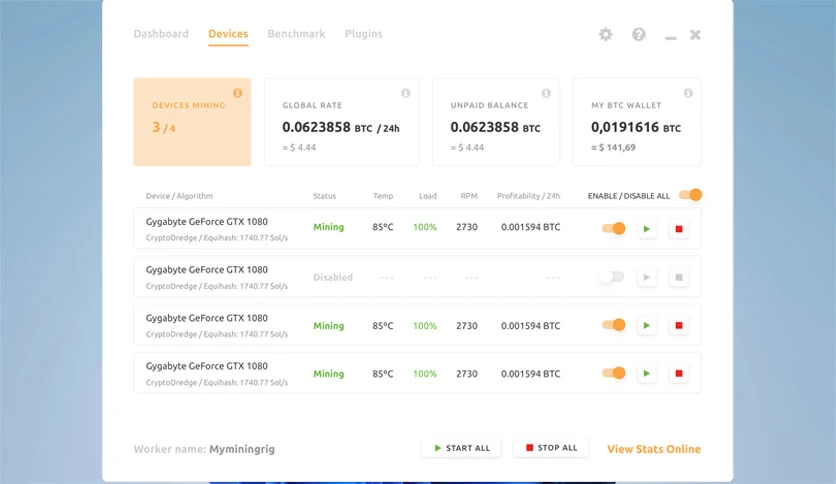Click My BTC Wallet 0,0191616 BTC value
The width and height of the screenshot is (836, 484).
pyautogui.click(x=636, y=127)
